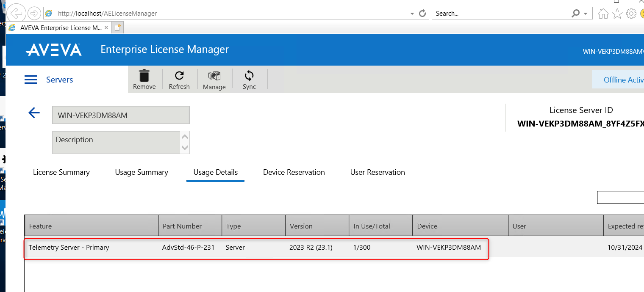This screenshot has height=292, width=644.
Task: Sort by the In Use/Total column header
Action: [381, 226]
